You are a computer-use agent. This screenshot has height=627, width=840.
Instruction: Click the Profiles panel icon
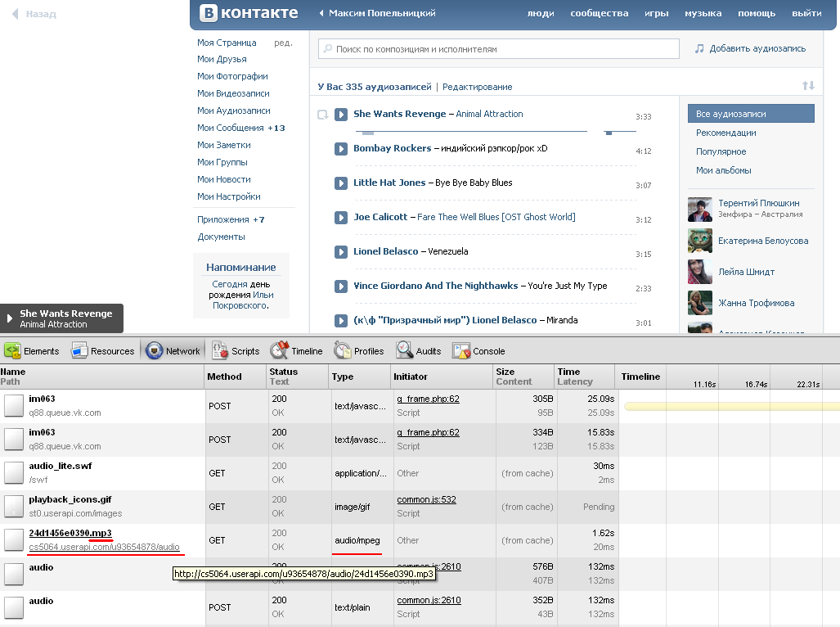coord(343,351)
